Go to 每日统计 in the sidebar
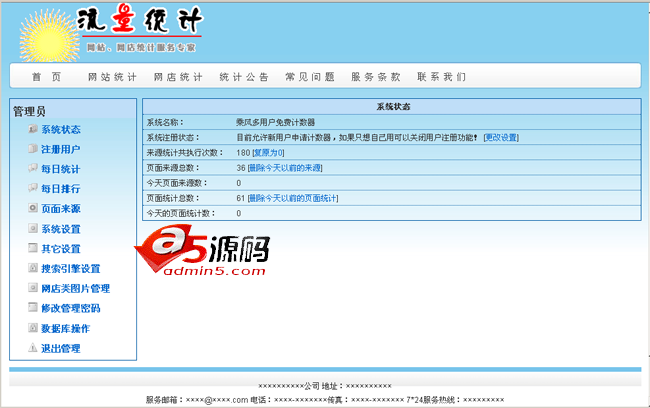This screenshot has width=650, height=408. pos(61,169)
